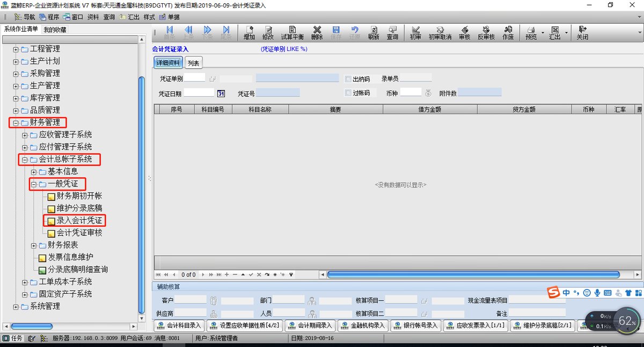Click the 备注 input field
Viewport: 644px width, 347px height.
point(537,313)
